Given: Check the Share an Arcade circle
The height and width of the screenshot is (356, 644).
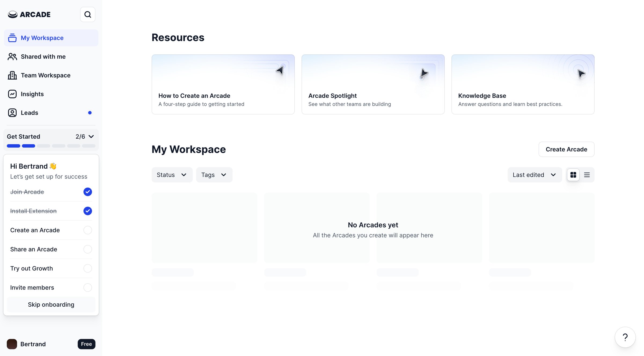Looking at the screenshot, I should click(x=88, y=249).
